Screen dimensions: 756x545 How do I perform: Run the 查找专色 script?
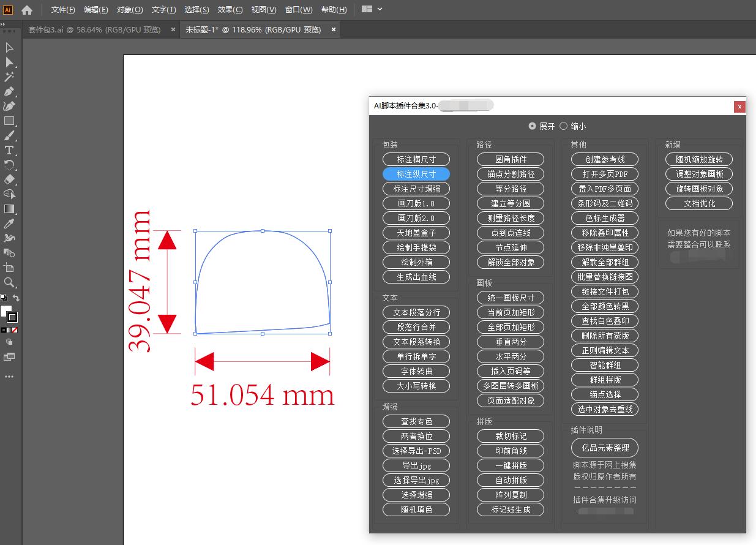[416, 421]
